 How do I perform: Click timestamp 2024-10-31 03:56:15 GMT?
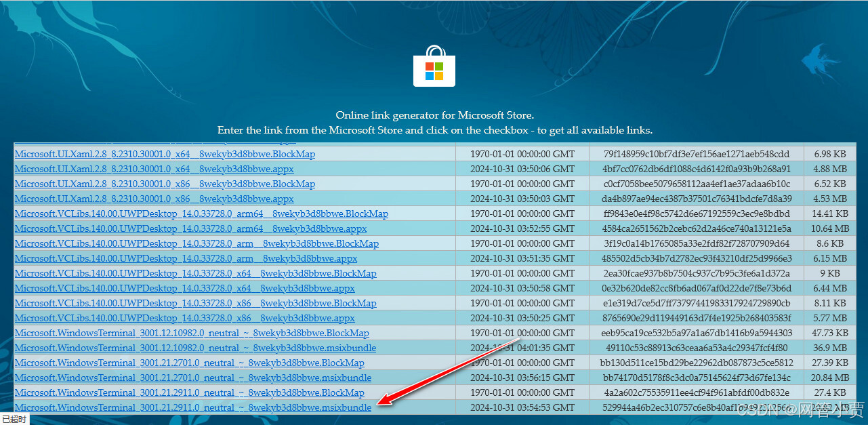[x=522, y=378]
